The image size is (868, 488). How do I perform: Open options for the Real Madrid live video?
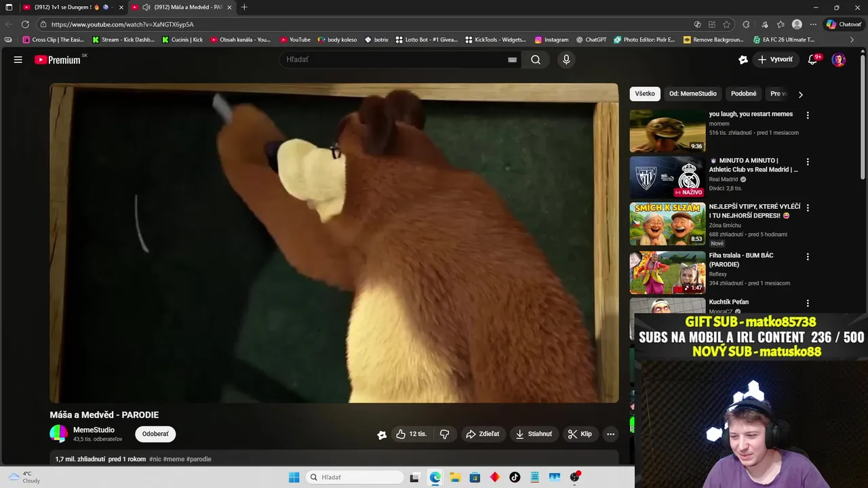808,162
